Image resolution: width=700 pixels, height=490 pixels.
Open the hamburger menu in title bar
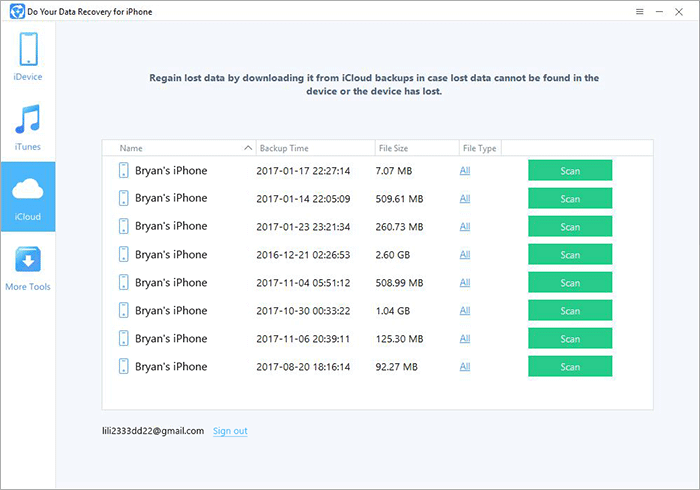pyautogui.click(x=640, y=12)
